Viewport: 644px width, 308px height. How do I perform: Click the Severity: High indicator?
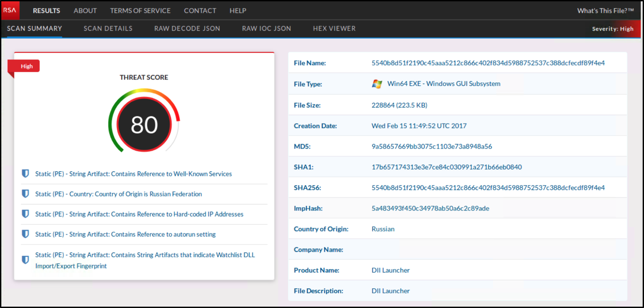click(612, 29)
